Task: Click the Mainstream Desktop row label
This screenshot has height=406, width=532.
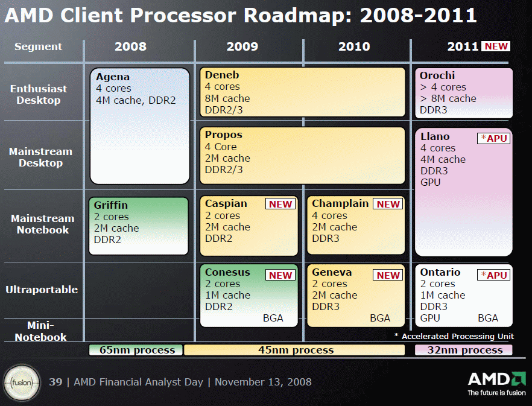Action: 41,157
